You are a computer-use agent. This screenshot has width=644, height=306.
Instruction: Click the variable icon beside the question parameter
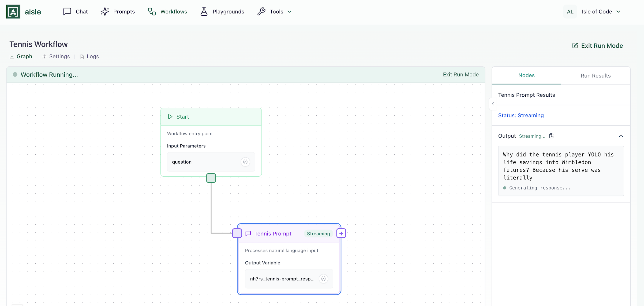click(245, 162)
